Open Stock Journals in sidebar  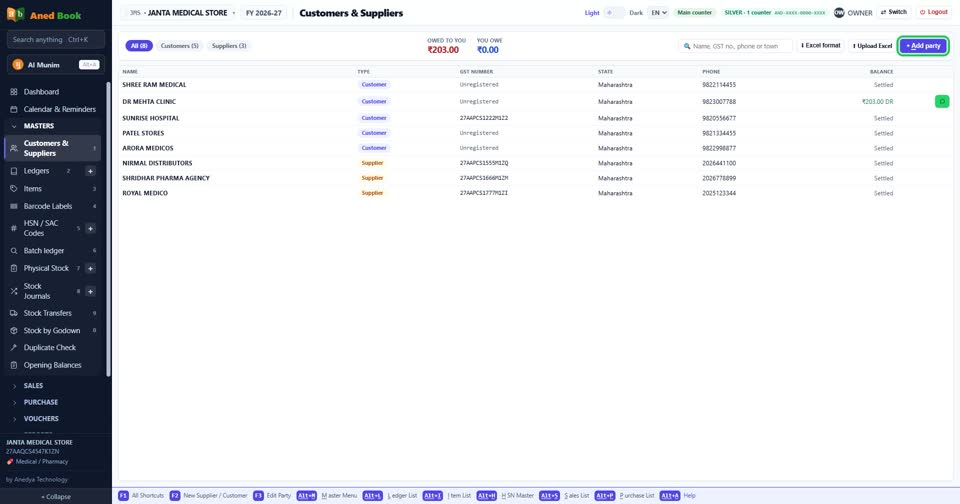[x=37, y=291]
